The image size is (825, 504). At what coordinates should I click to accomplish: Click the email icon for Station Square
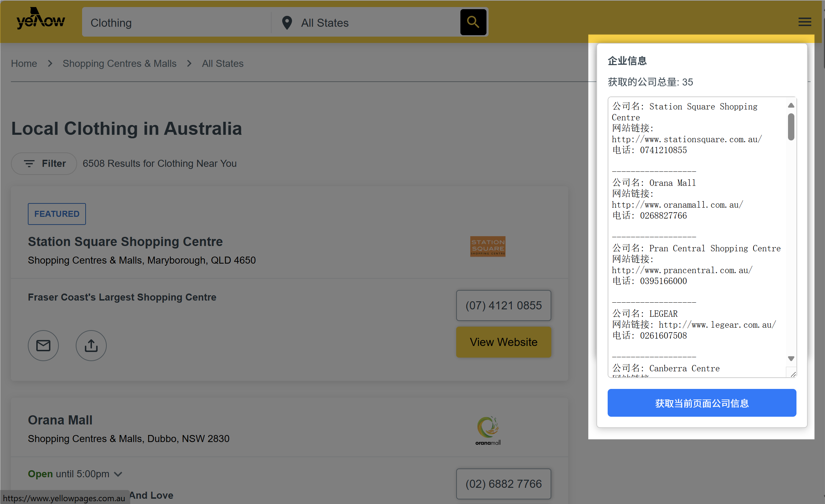click(43, 345)
